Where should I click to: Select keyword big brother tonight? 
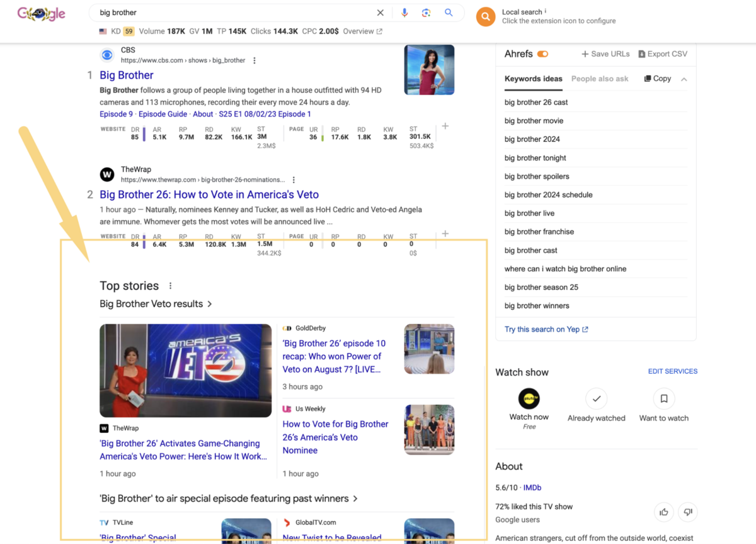tap(535, 158)
